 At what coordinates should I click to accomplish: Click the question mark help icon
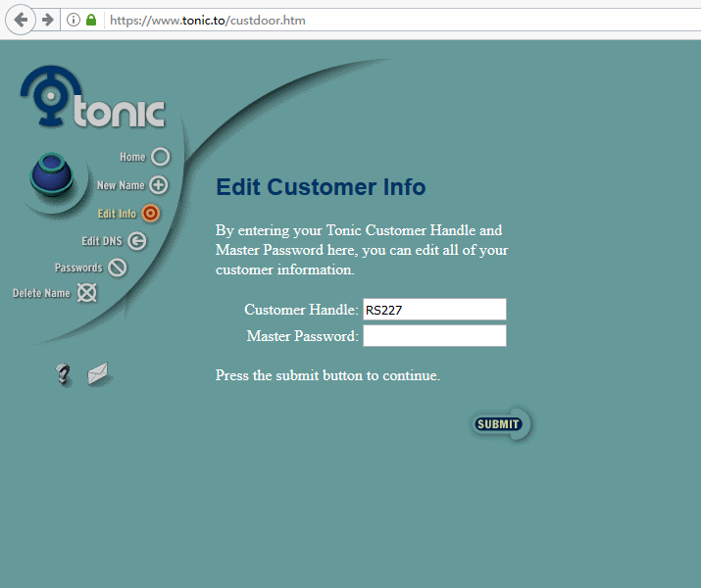63,374
